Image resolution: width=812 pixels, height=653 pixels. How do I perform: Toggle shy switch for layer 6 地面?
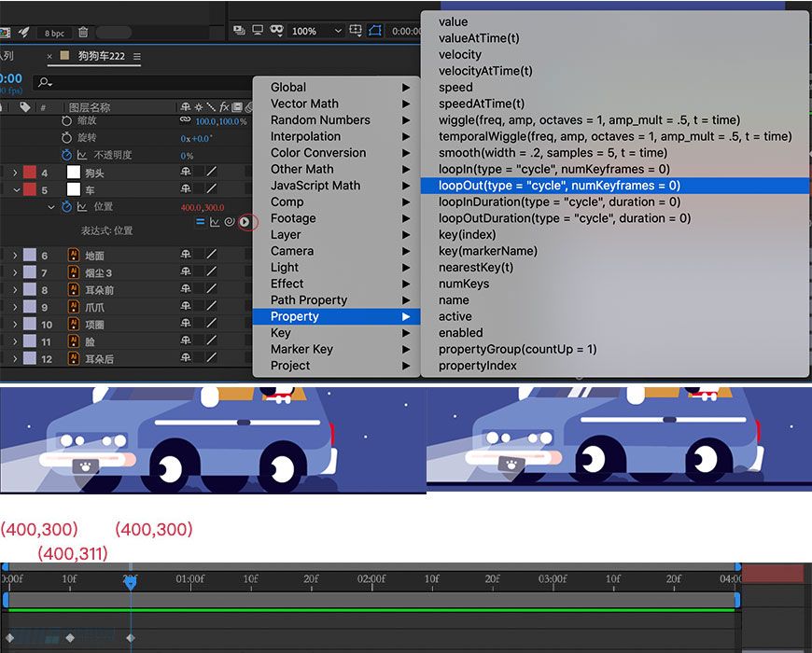186,254
